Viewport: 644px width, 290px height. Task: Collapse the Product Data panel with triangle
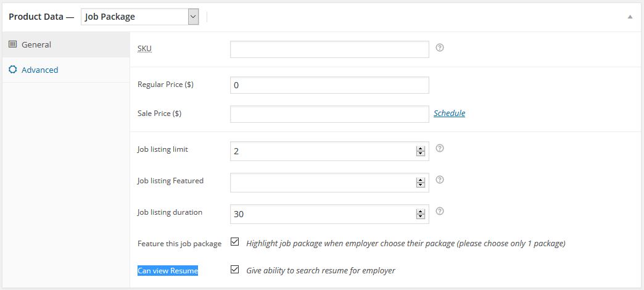[x=630, y=17]
